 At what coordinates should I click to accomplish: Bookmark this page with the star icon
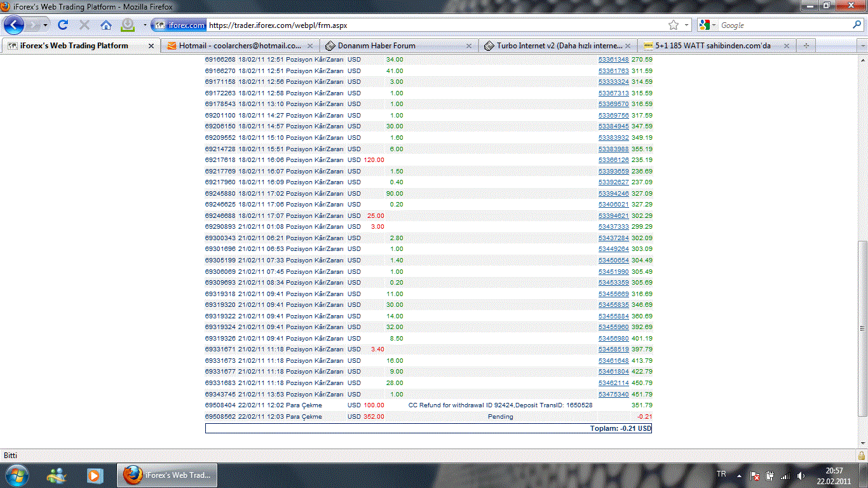coord(674,25)
